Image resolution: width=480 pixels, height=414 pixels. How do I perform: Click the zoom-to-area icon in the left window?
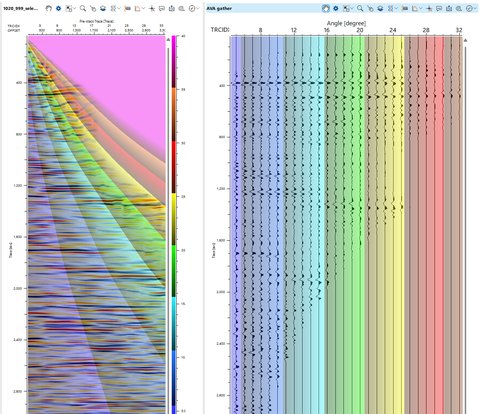(x=182, y=9)
